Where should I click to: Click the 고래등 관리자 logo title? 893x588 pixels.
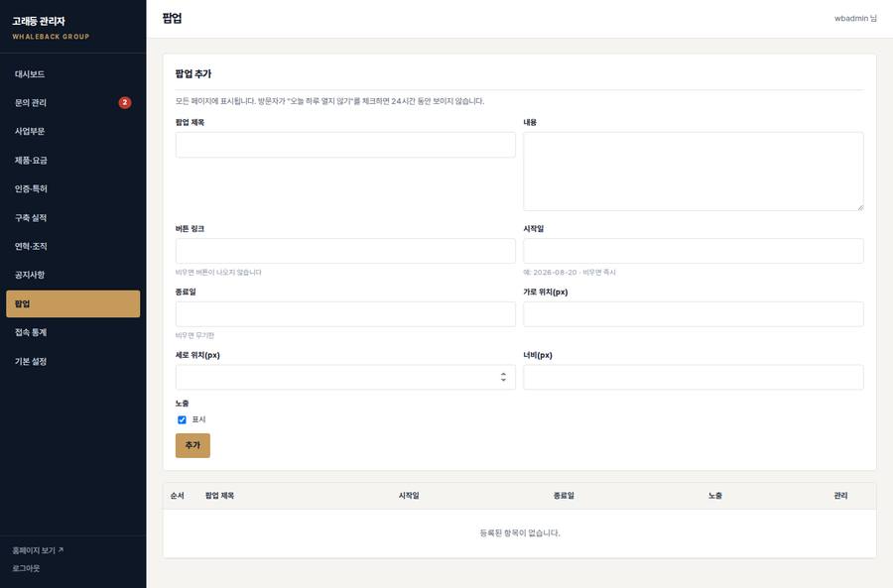pos(39,21)
